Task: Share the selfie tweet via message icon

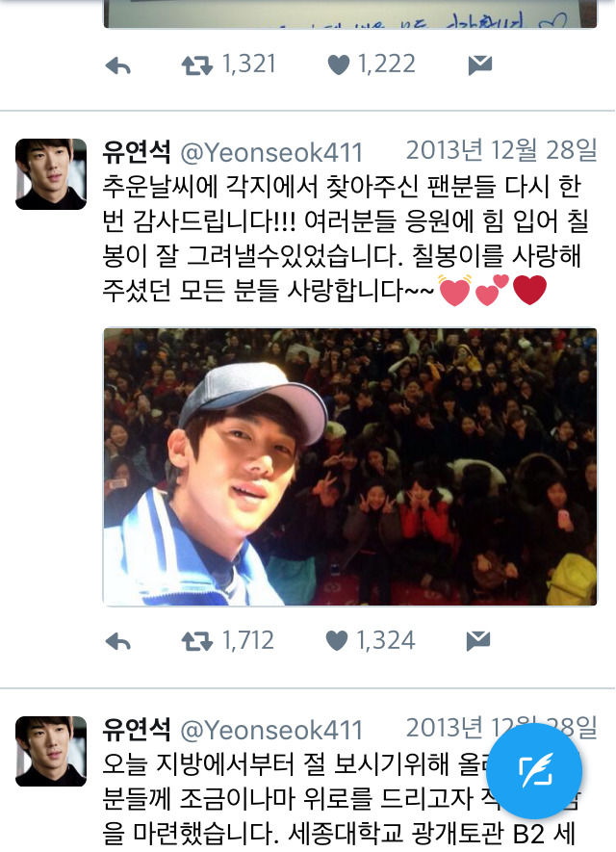Action: pyautogui.click(x=478, y=641)
